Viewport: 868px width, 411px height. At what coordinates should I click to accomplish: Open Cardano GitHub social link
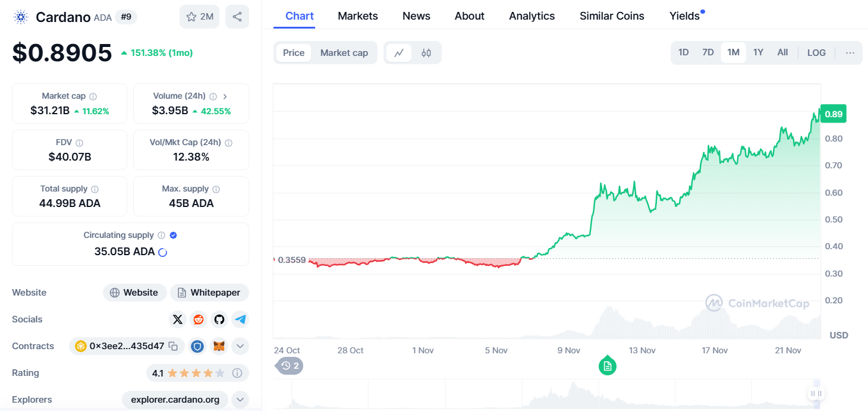click(x=219, y=319)
